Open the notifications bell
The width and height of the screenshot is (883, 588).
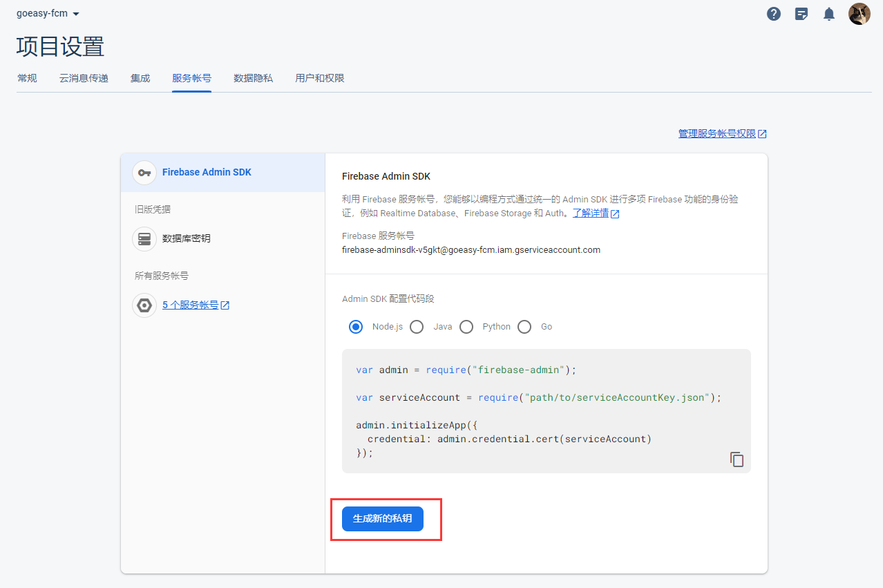829,14
